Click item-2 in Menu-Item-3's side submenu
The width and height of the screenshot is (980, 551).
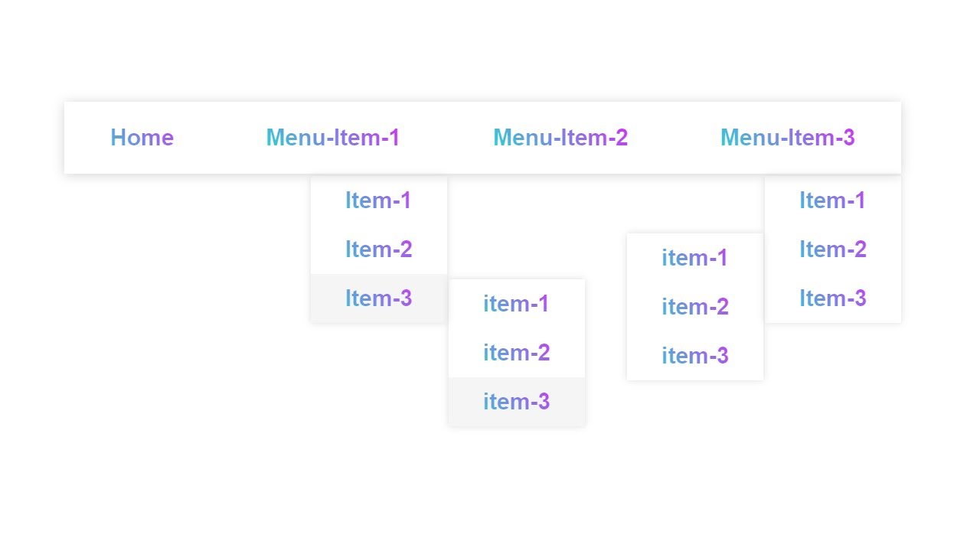pos(694,307)
